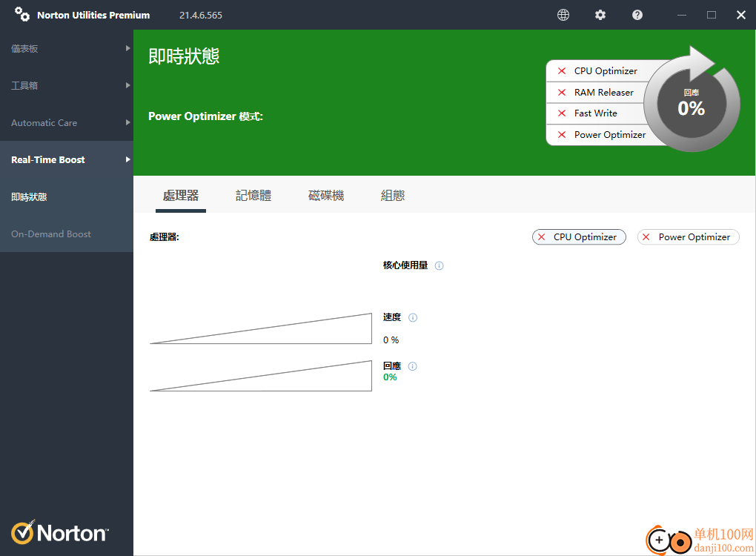Click the Norton Utilities gears logo
Screen dimensions: 756x556
tap(21, 14)
